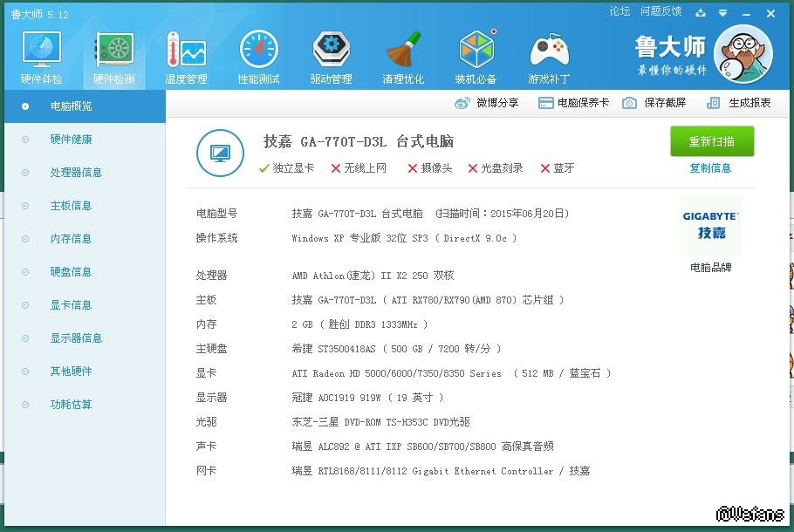Open 装机必备 essential software cube icon
This screenshot has height=532, width=794.
tap(476, 51)
